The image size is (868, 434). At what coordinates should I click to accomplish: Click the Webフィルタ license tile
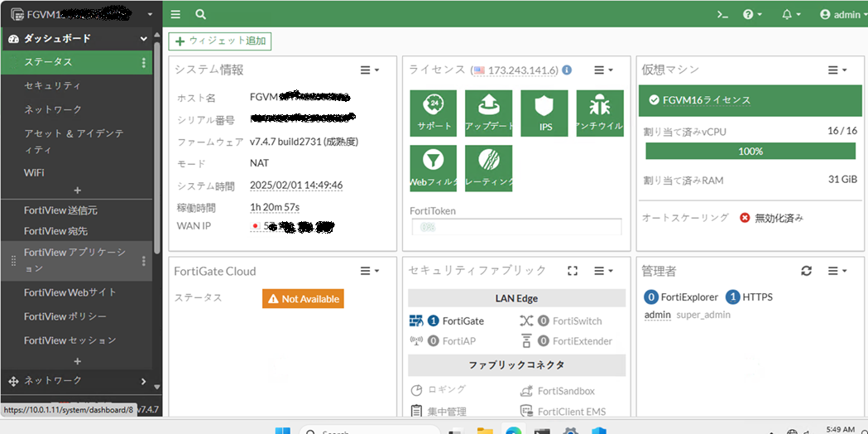434,168
